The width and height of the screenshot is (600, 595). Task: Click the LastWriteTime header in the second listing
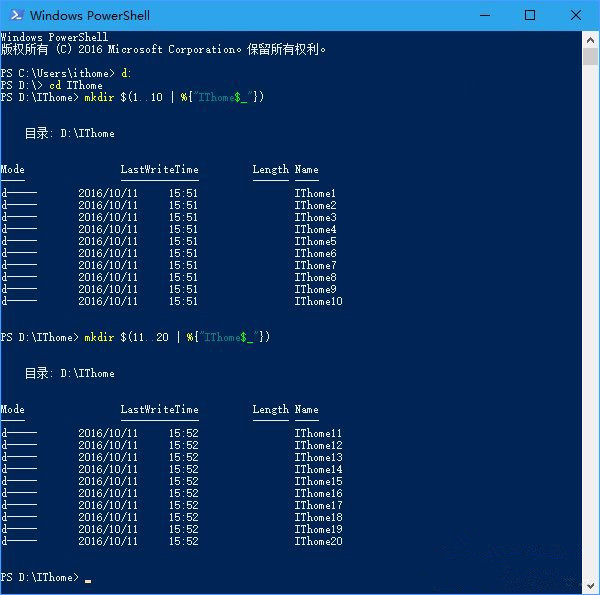[x=159, y=410]
